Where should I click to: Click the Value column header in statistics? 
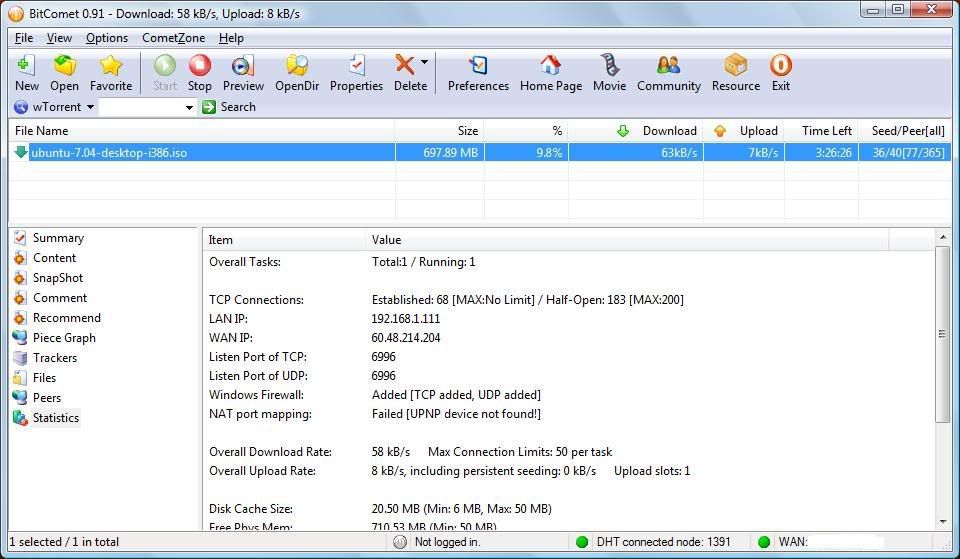[627, 240]
